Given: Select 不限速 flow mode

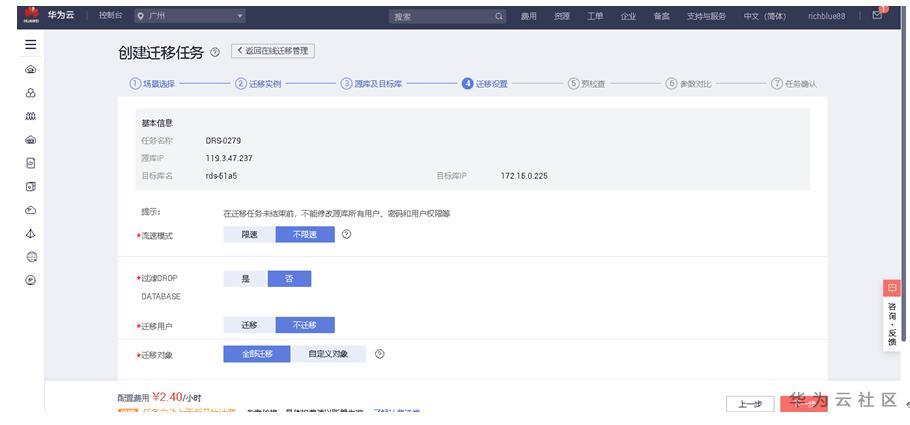Looking at the screenshot, I should click(x=305, y=234).
